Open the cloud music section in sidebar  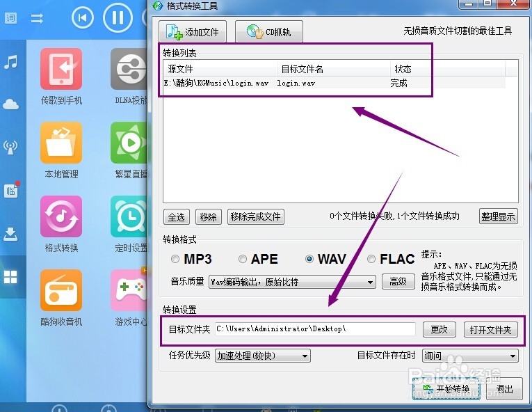10,104
